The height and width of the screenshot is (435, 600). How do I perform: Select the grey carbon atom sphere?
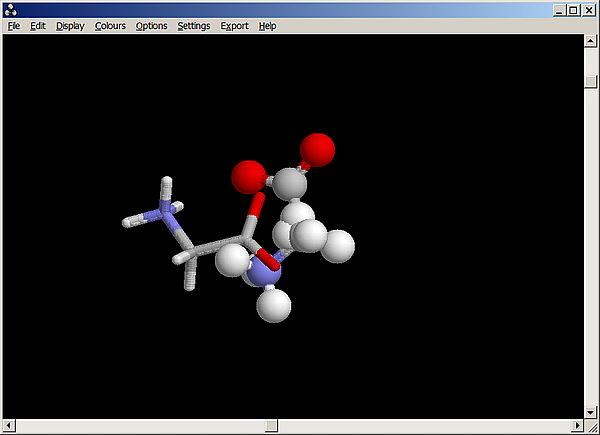coord(290,184)
